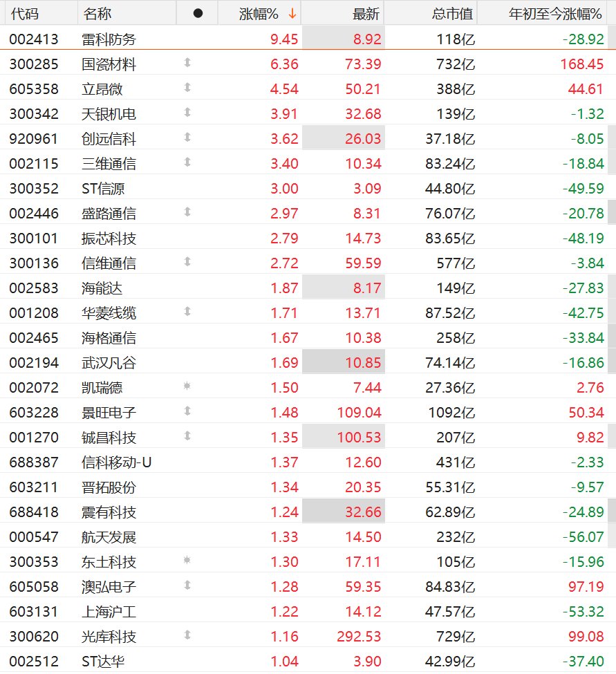This screenshot has width=616, height=674.
Task: Click the arrow marker icon beside 立昂微
Action: [187, 88]
